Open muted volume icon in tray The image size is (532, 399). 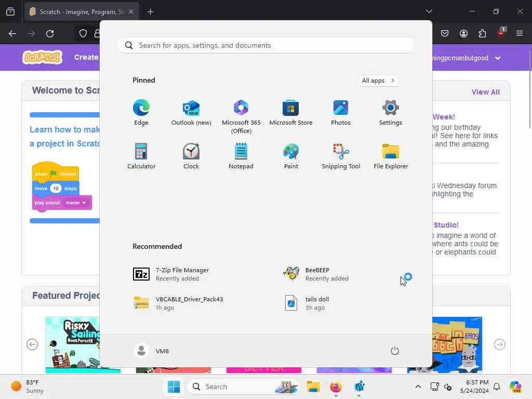(x=448, y=387)
